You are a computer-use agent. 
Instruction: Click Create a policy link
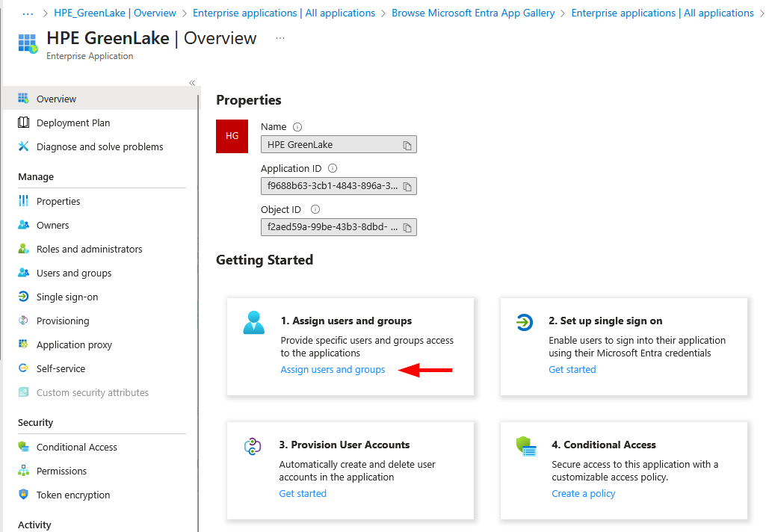pos(584,493)
